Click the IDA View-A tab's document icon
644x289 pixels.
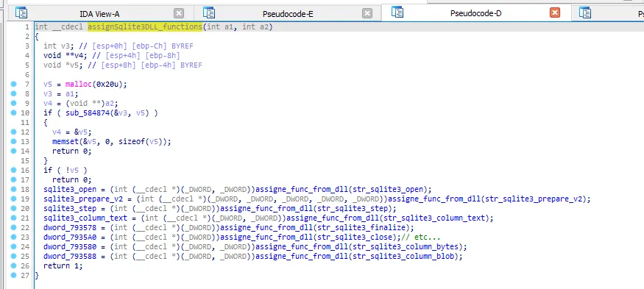click(x=21, y=13)
